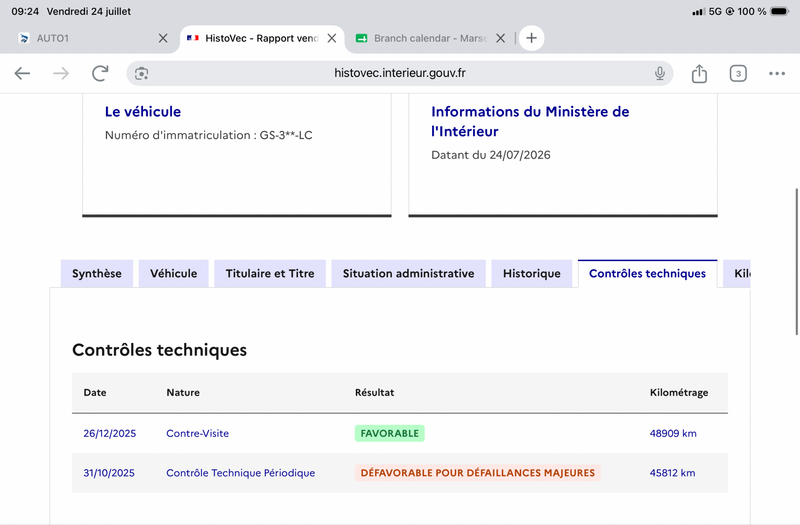Image resolution: width=800 pixels, height=525 pixels.
Task: Select the Contrôles techniques tab
Action: (x=647, y=273)
